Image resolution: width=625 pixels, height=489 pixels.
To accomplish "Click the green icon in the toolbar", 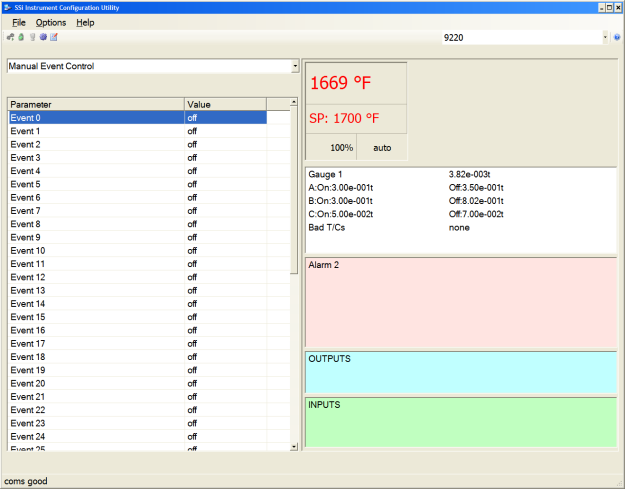I will click(21, 37).
